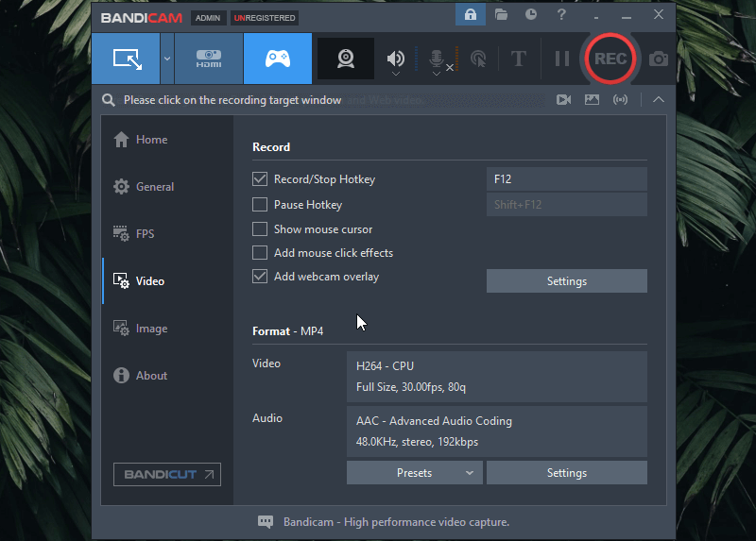Take a screenshot with camera icon
Screen dimensions: 756x541
pyautogui.click(x=659, y=59)
